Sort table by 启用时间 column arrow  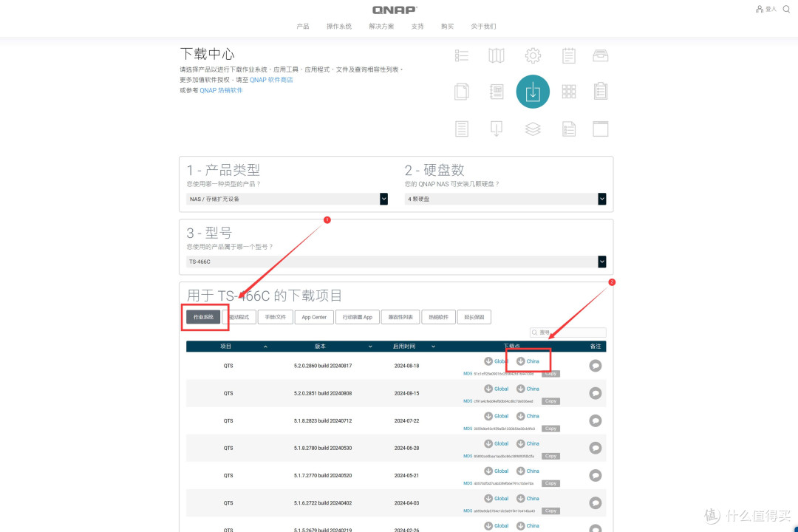click(433, 347)
